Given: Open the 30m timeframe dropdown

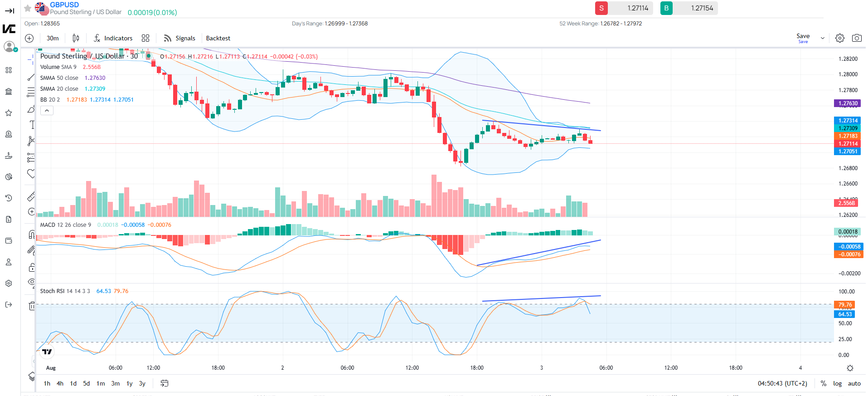Looking at the screenshot, I should point(53,38).
